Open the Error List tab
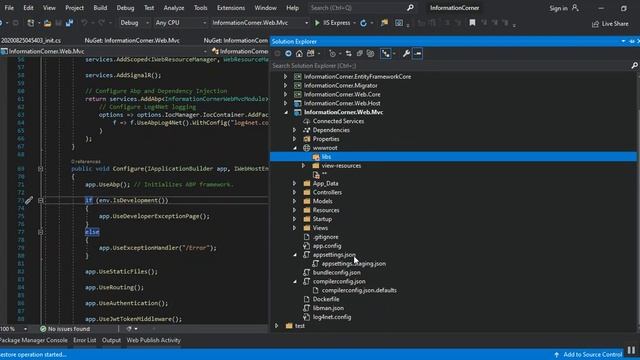The width and height of the screenshot is (640, 360). tap(85, 340)
